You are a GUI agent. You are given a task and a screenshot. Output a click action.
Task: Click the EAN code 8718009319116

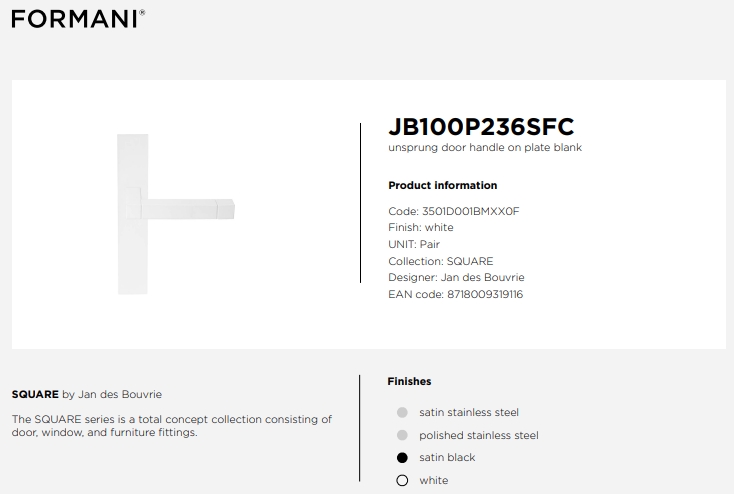pos(485,295)
